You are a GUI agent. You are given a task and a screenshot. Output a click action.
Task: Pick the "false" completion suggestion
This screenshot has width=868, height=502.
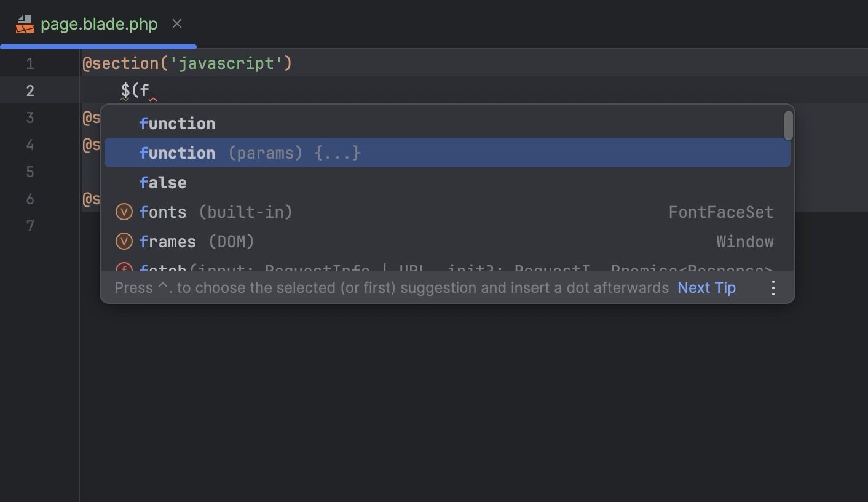coord(163,183)
